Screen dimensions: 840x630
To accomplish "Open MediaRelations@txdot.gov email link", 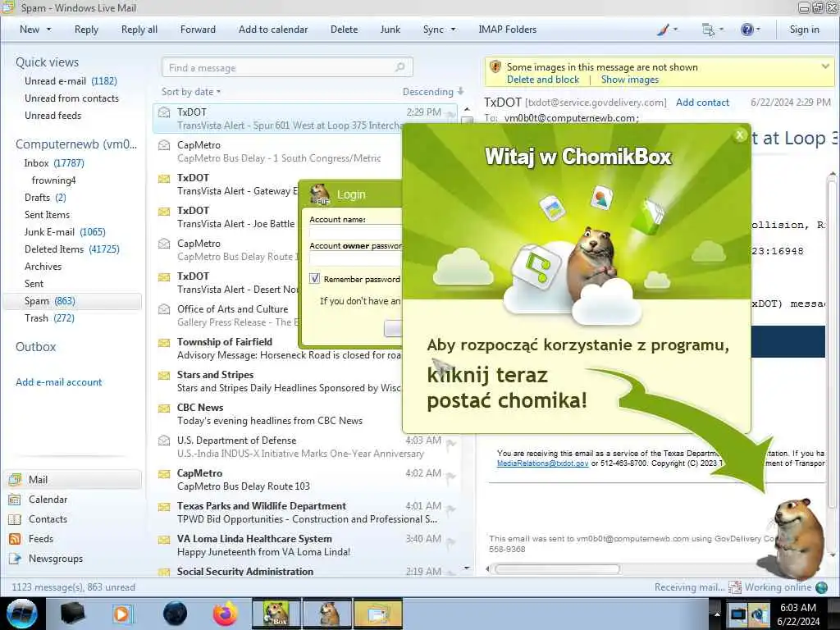I will tap(543, 463).
